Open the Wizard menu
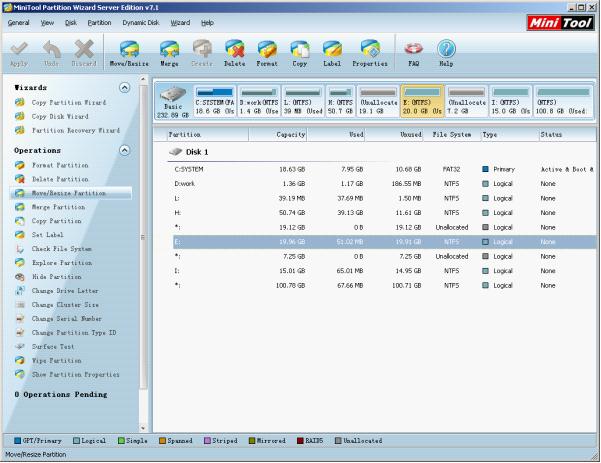 (x=180, y=23)
